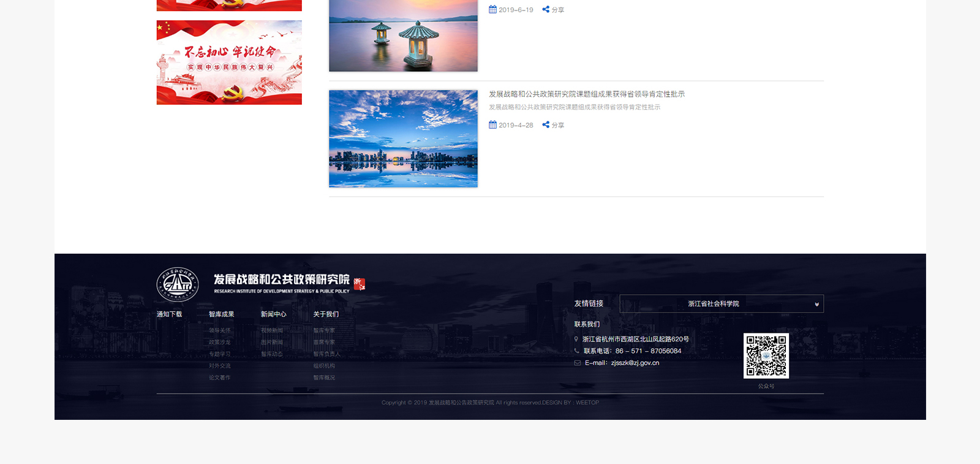Select 新闻中心 footer menu heading
This screenshot has width=980, height=464.
click(273, 314)
